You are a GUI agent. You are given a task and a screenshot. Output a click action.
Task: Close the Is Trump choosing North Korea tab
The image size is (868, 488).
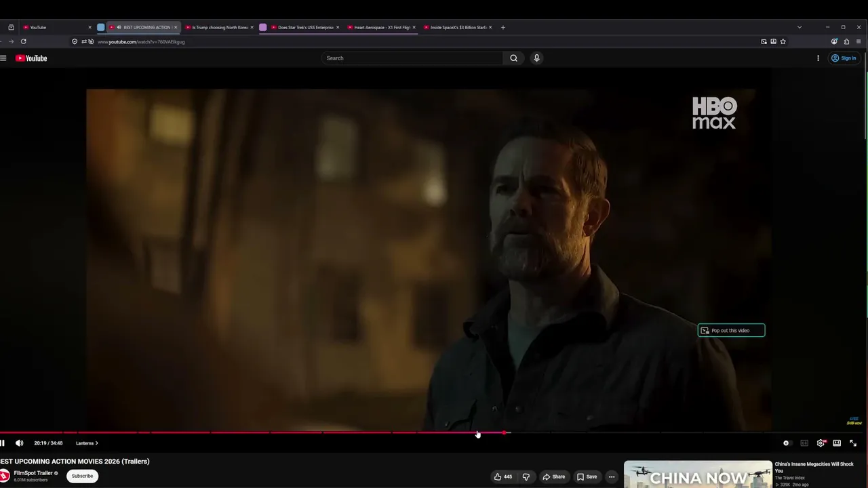(x=252, y=27)
